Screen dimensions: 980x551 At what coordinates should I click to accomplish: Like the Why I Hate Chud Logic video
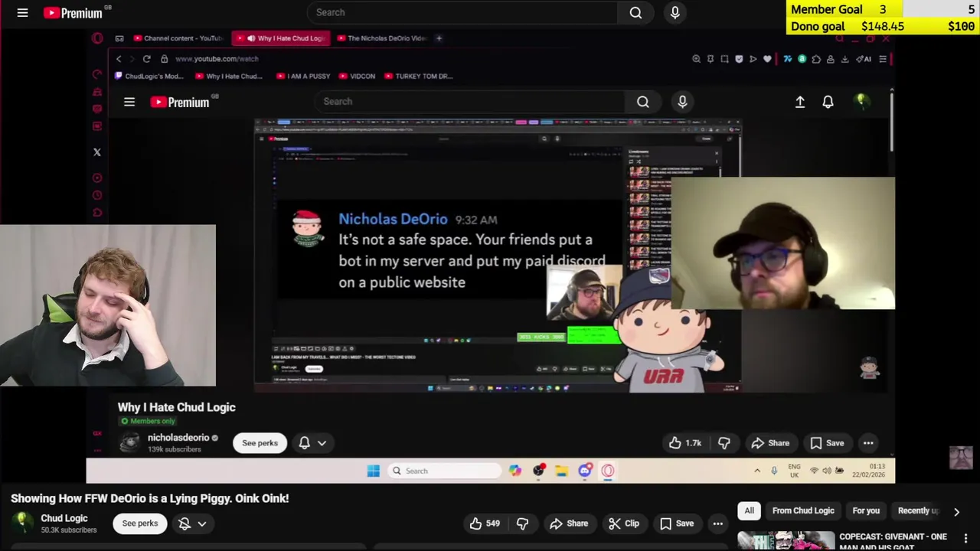click(x=685, y=443)
